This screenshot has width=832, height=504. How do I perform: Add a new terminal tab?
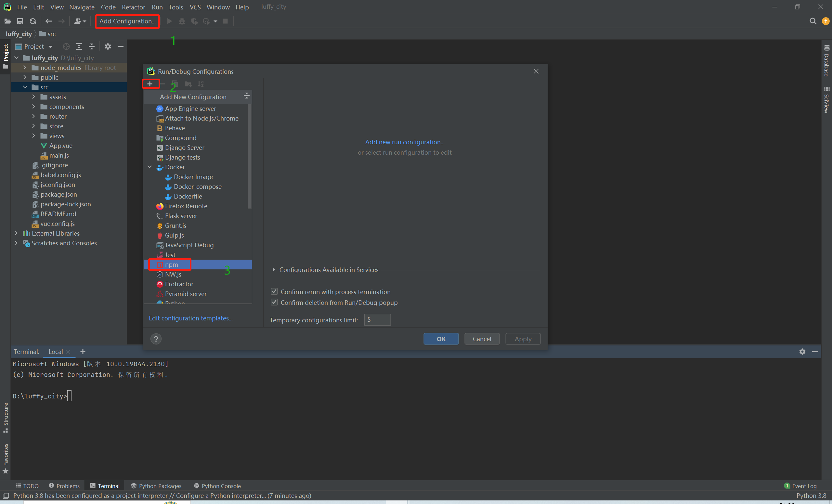pos(83,351)
